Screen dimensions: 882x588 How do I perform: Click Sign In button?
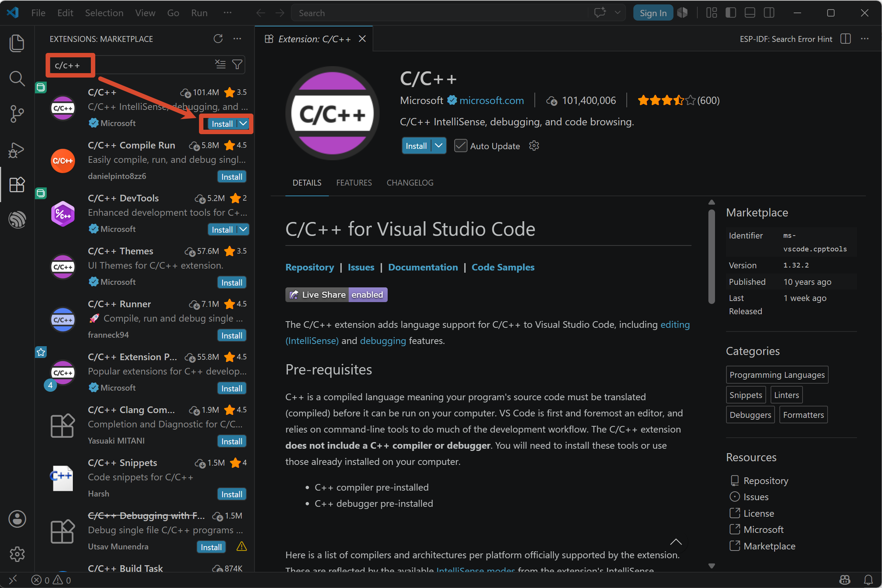coord(653,13)
